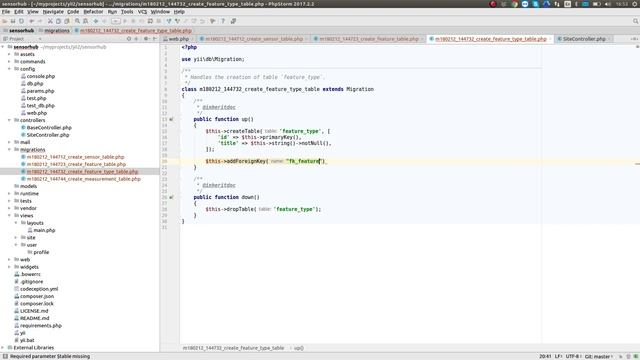Collapse the controllers folder
Viewport: 640px width, 360px height.
point(9,120)
